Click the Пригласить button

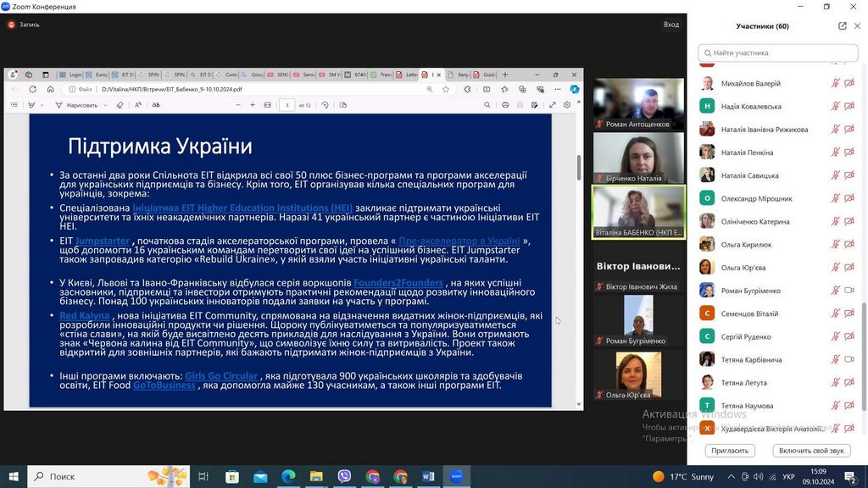(730, 451)
